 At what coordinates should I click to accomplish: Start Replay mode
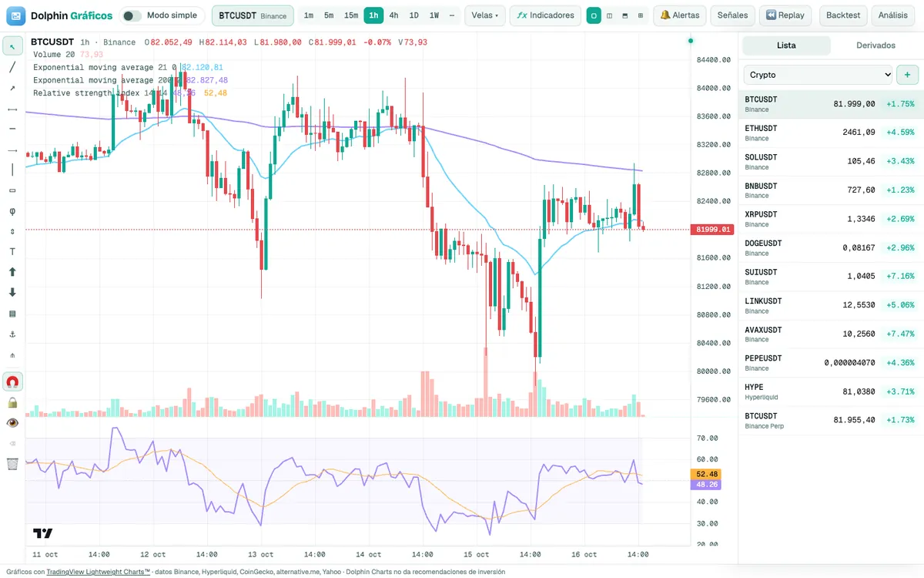(x=785, y=15)
